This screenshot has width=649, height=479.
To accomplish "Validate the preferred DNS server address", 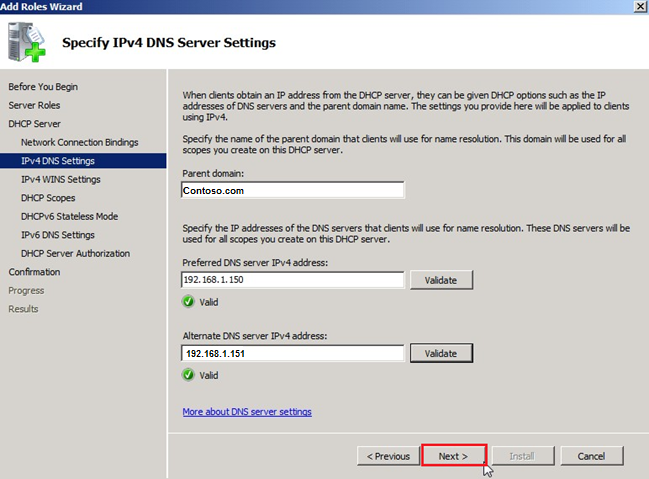I will [x=441, y=280].
